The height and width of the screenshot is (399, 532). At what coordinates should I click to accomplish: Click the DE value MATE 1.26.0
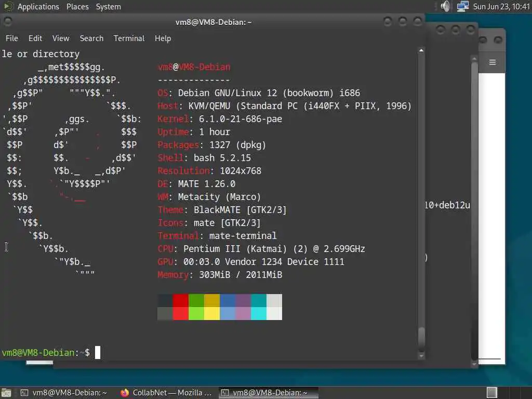(207, 184)
